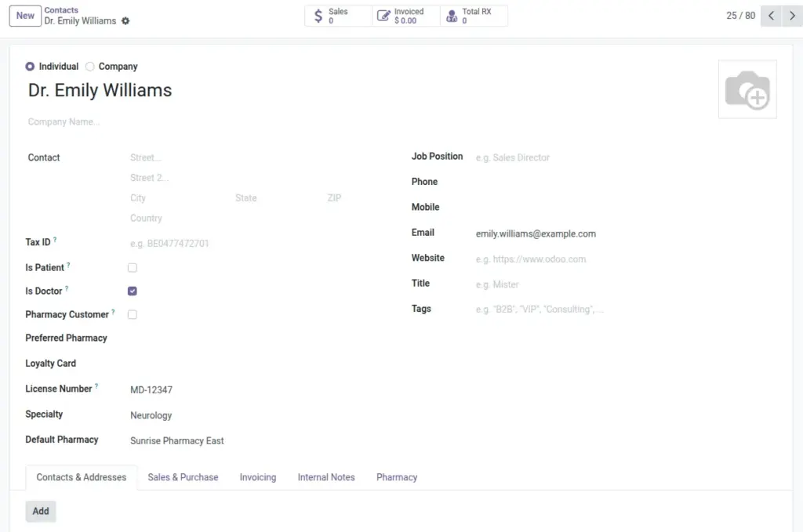Click the Job Position input field
This screenshot has width=803, height=532.
(x=625, y=157)
